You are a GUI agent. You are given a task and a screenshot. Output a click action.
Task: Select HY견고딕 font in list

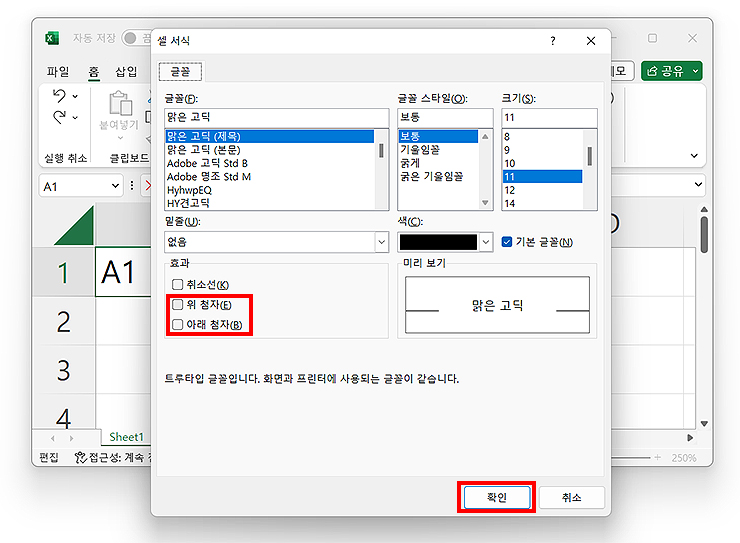269,203
